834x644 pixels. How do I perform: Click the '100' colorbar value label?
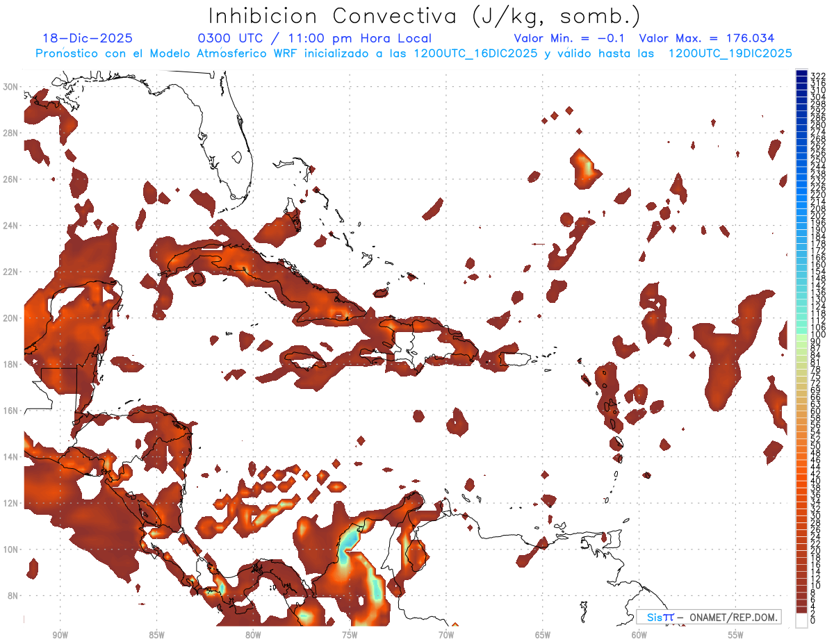coord(818,335)
